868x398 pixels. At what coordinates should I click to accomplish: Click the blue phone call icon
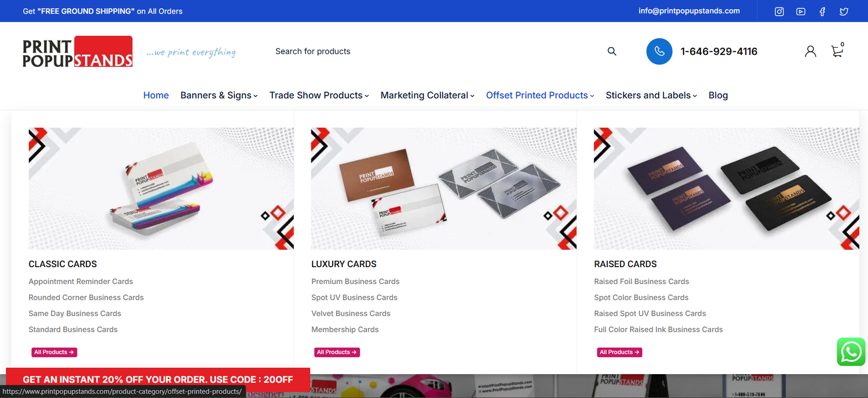tap(659, 51)
